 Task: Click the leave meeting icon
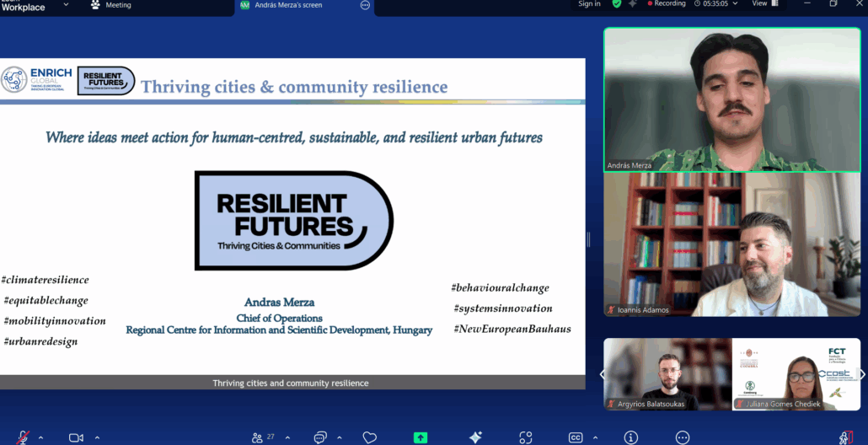tap(847, 437)
